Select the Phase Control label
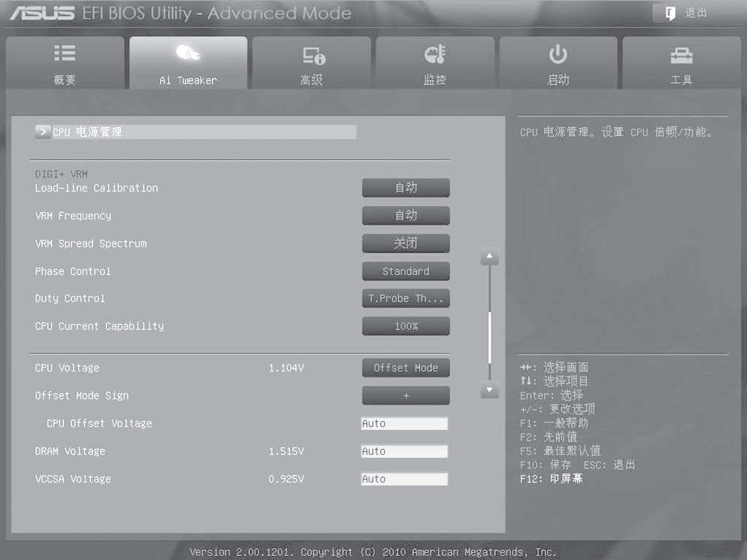This screenshot has width=747, height=560. [x=73, y=271]
